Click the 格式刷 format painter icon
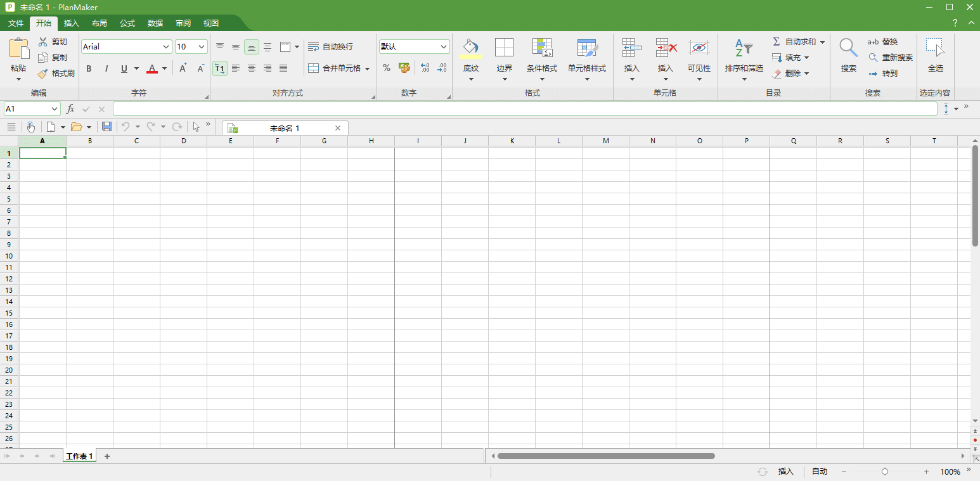 (42, 74)
